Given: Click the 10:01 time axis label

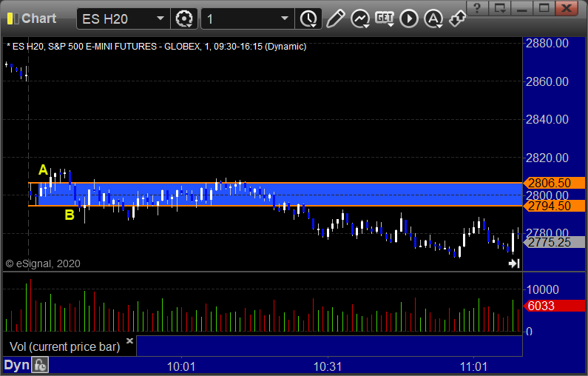Looking at the screenshot, I should (x=181, y=366).
